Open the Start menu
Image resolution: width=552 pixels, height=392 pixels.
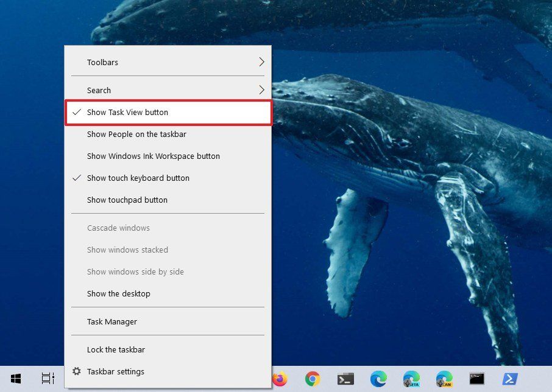15,378
